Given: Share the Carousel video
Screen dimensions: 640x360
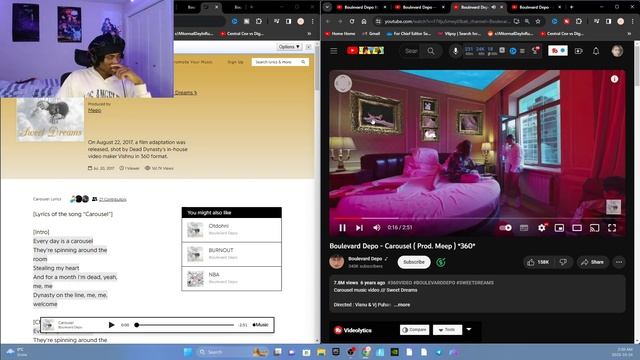Looking at the screenshot, I should tap(592, 262).
